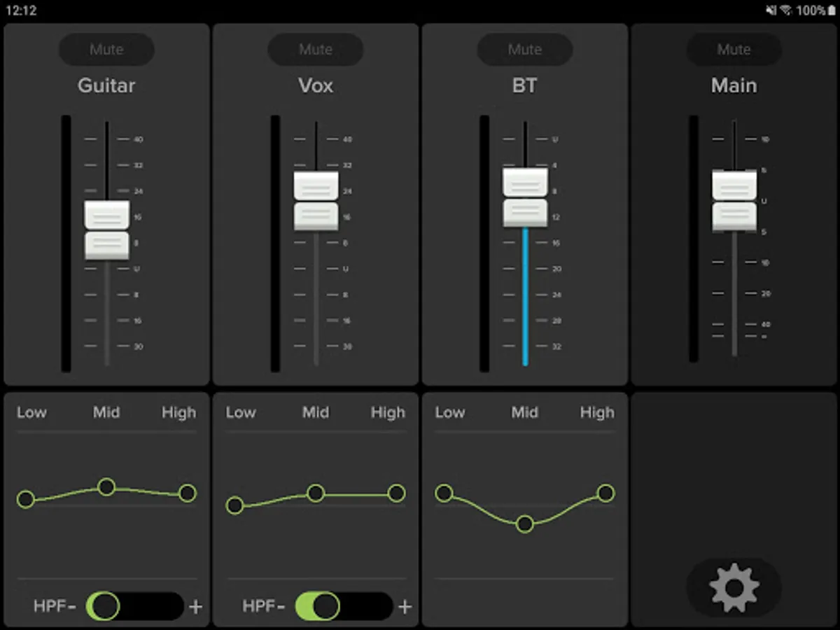The image size is (840, 630).
Task: Tap the Main channel name
Action: [734, 86]
